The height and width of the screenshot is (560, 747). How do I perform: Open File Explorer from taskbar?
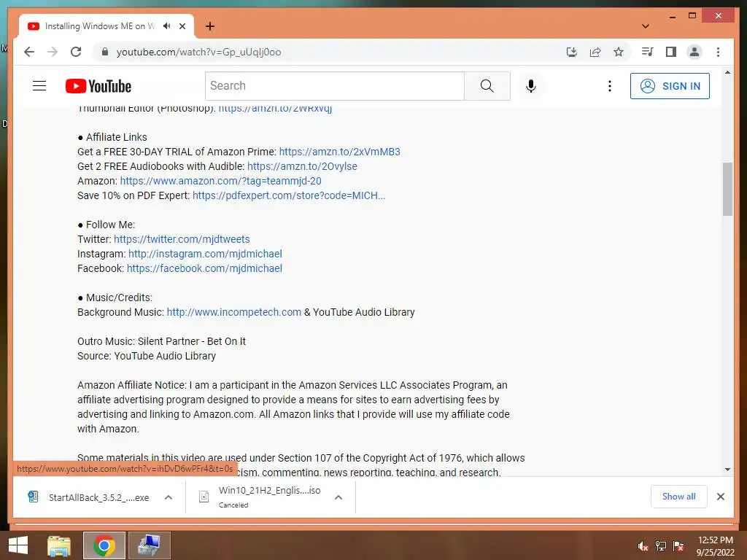pos(59,545)
